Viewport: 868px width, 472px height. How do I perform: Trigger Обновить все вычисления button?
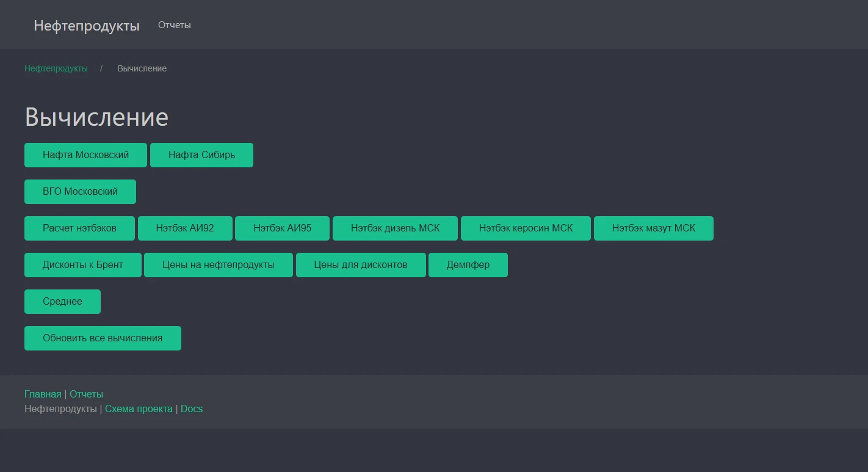coord(103,338)
